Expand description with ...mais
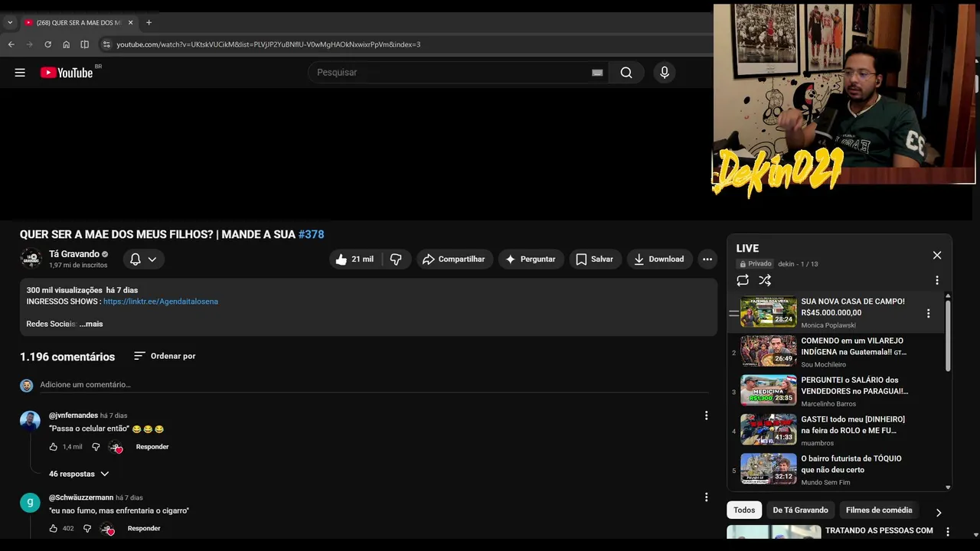This screenshot has height=551, width=980. 91,324
